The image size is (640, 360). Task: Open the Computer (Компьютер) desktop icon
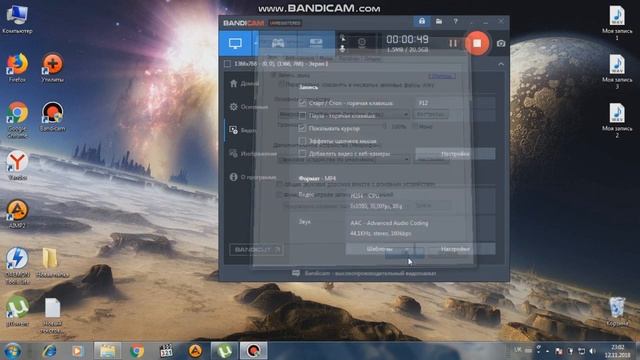(17, 19)
